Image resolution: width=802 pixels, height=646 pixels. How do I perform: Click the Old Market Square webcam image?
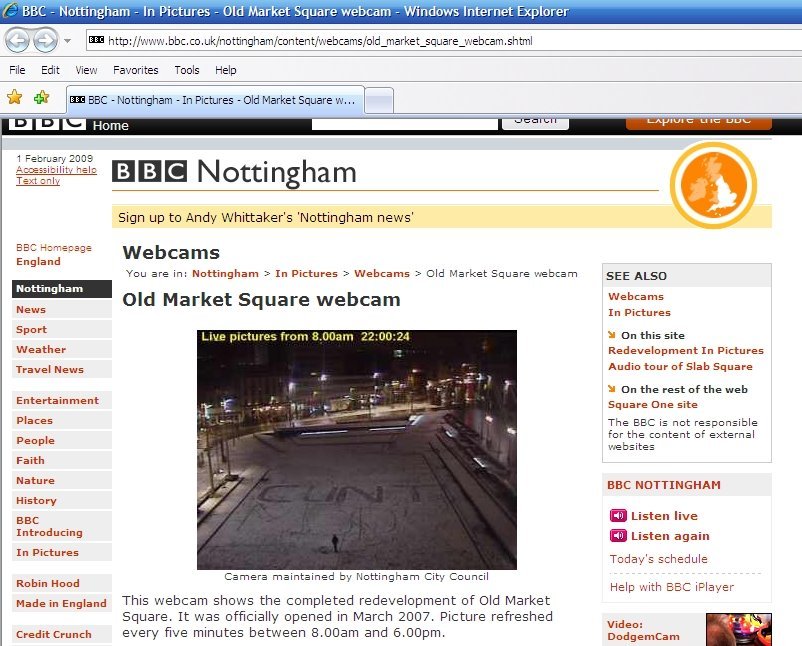pyautogui.click(x=356, y=449)
